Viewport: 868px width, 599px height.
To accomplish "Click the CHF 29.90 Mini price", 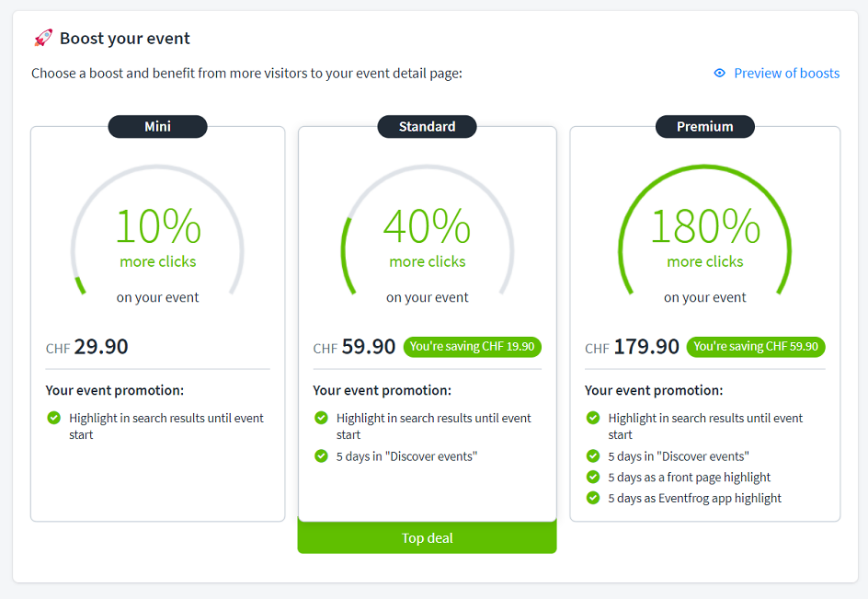I will coord(88,347).
